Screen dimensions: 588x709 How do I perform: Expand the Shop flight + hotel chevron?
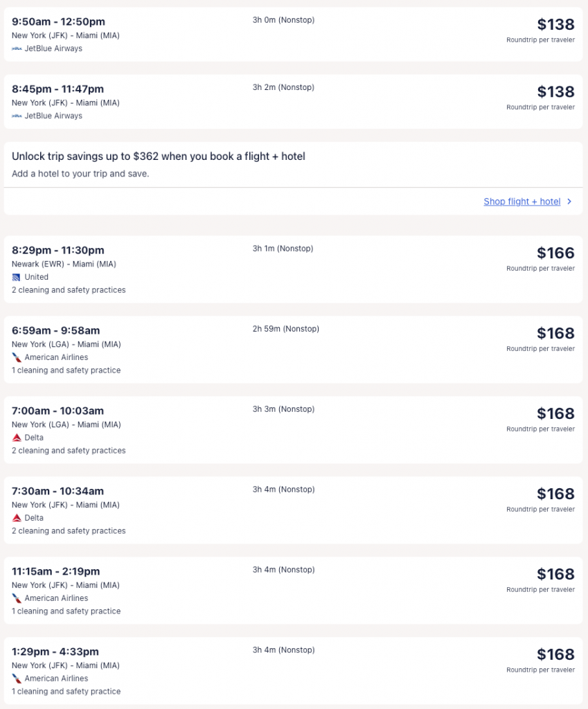tap(569, 201)
